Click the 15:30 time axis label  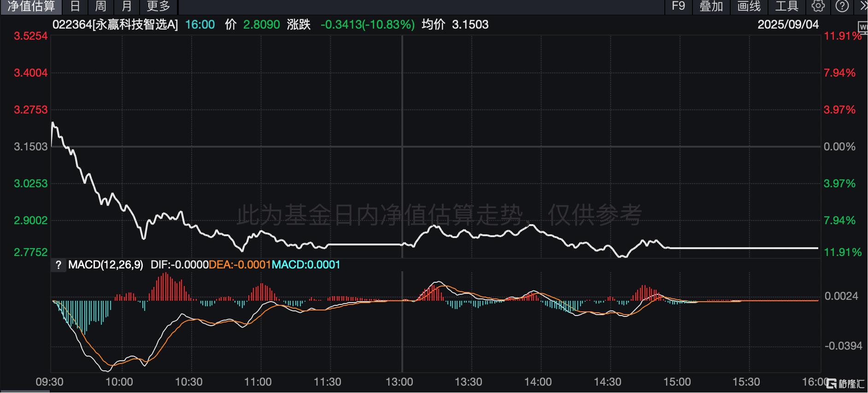[x=746, y=382]
